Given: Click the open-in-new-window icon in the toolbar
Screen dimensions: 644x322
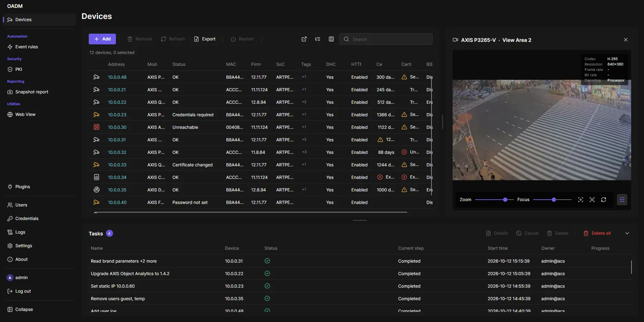Looking at the screenshot, I should pyautogui.click(x=304, y=39).
